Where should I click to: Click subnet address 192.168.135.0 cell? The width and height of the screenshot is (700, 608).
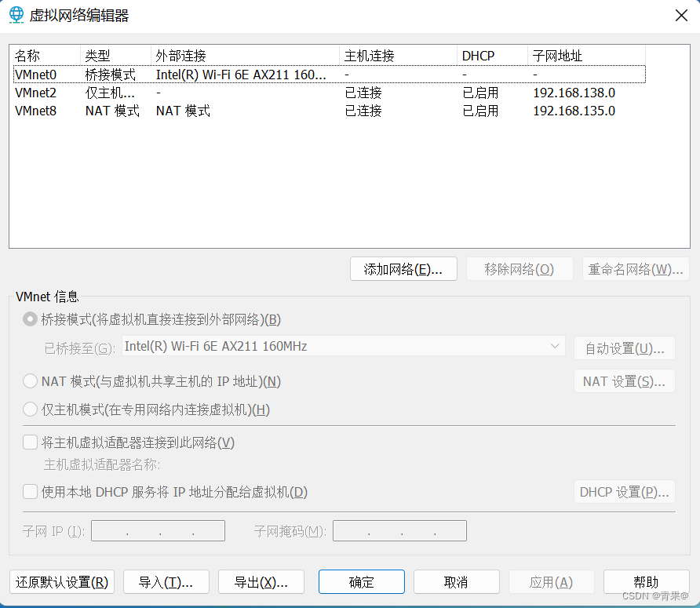coord(574,111)
